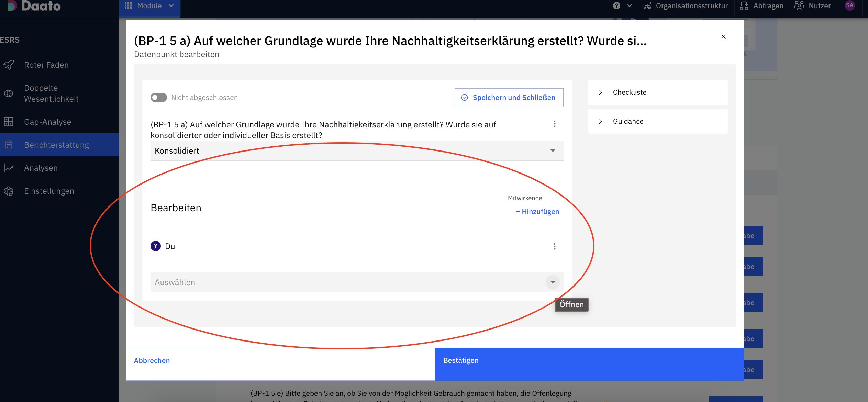Open the Auswählen dropdown arrow
The image size is (868, 402).
pos(553,282)
